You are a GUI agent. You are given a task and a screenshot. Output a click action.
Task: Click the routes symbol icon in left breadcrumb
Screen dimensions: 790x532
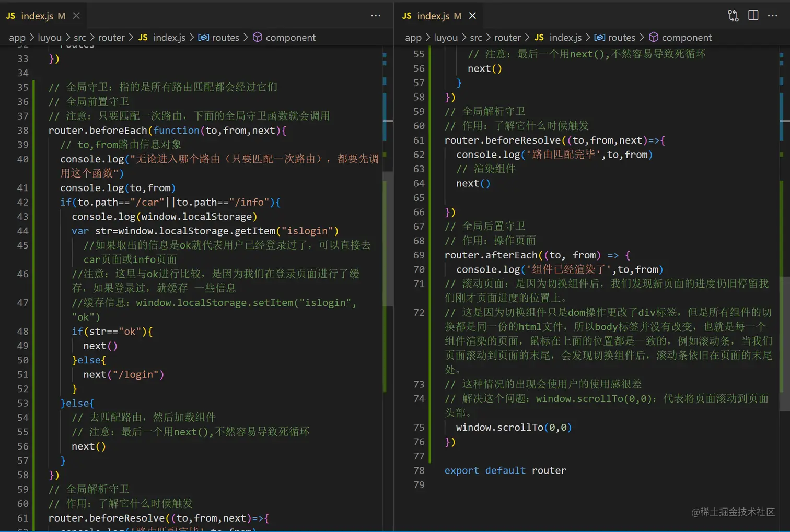point(203,38)
